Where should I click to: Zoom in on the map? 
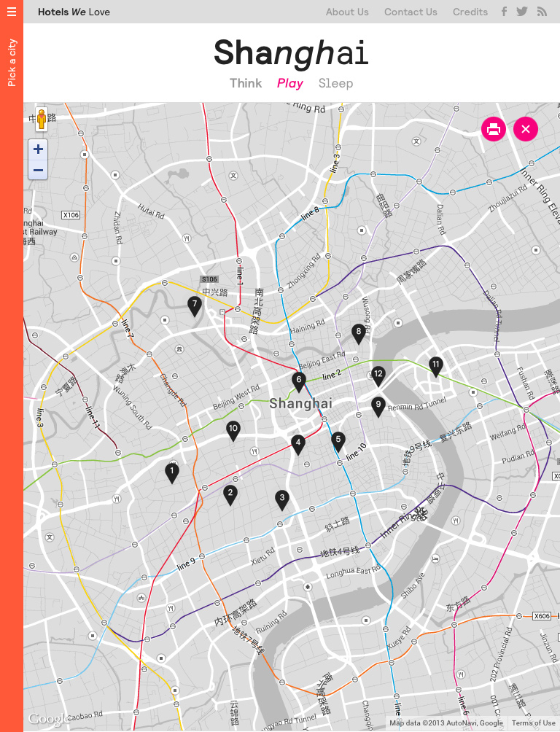[38, 150]
